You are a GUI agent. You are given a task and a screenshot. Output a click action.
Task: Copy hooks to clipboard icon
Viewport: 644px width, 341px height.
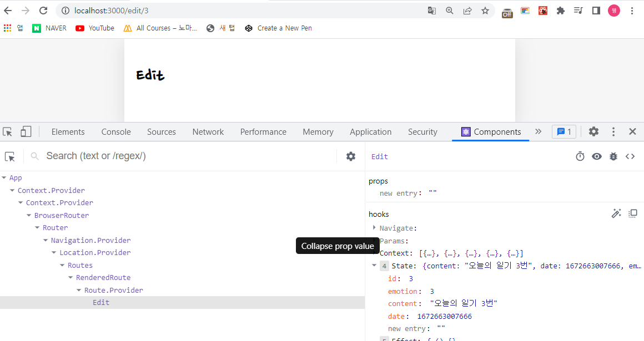tap(633, 213)
